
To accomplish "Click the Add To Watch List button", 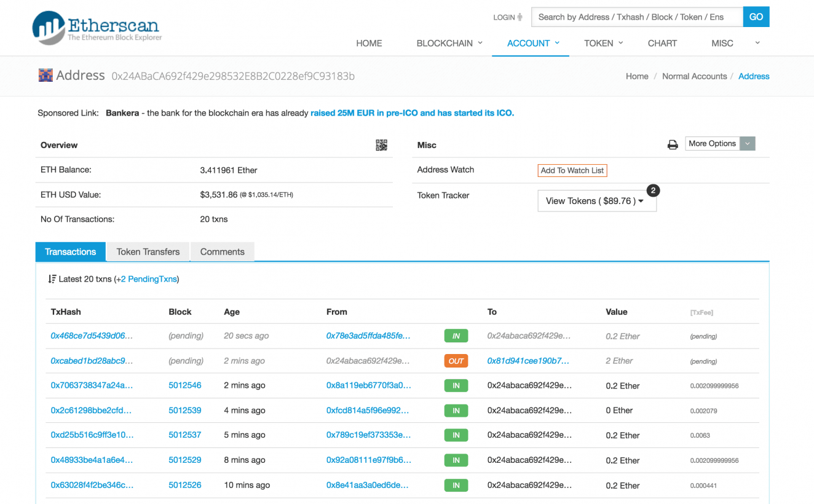I will pyautogui.click(x=572, y=170).
